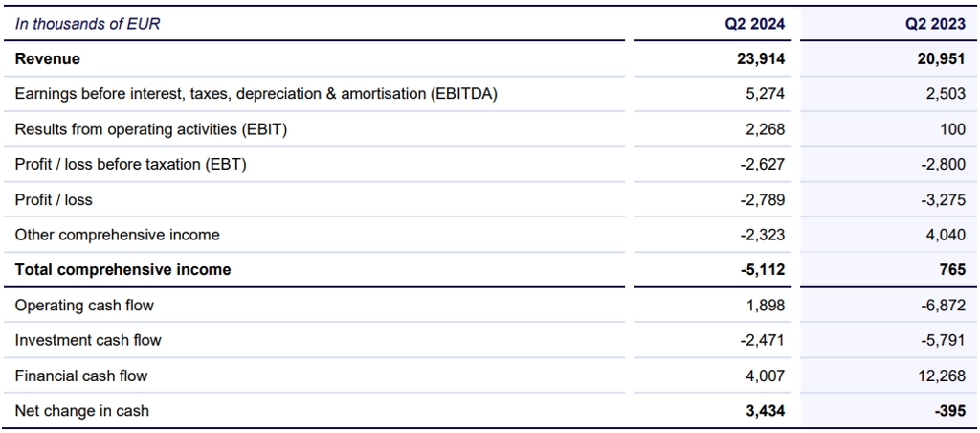Select the Net change in cash value 3,434
The height and width of the screenshot is (433, 980).
click(x=764, y=411)
